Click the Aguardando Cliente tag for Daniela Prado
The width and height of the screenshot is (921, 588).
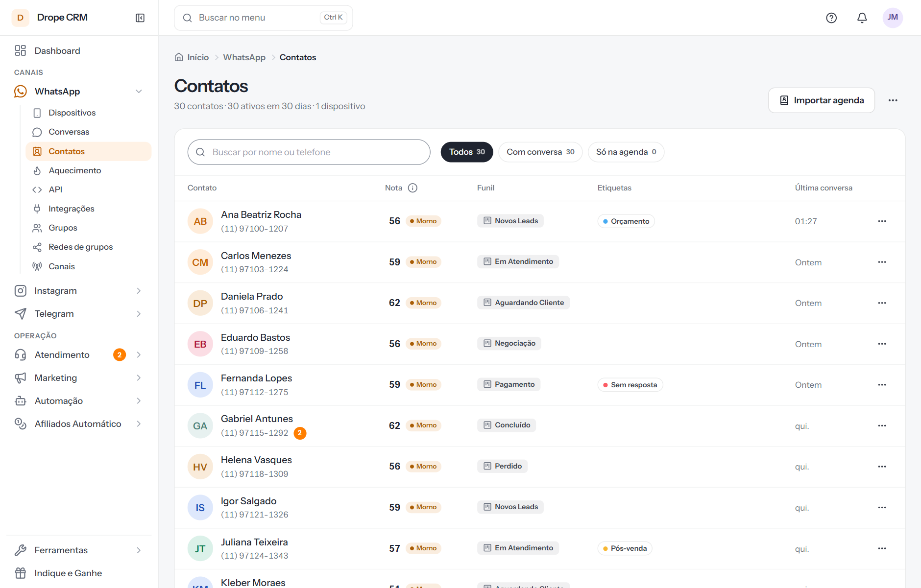[523, 303]
